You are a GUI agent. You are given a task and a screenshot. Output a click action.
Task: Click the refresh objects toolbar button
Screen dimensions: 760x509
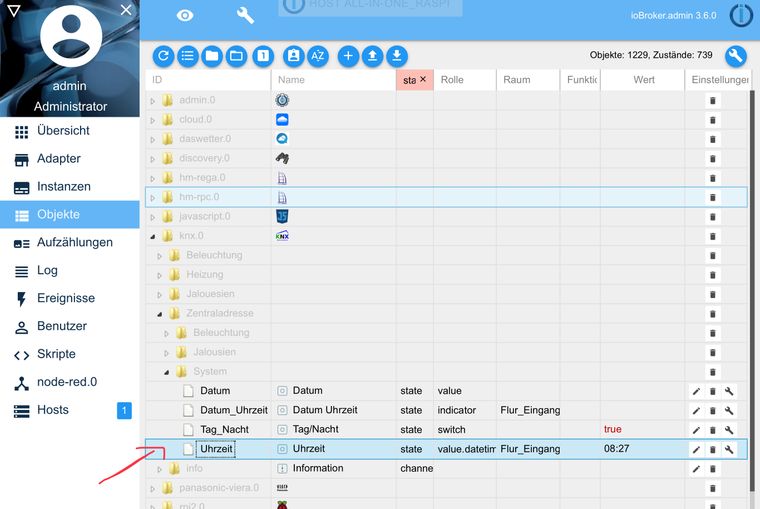click(x=163, y=56)
